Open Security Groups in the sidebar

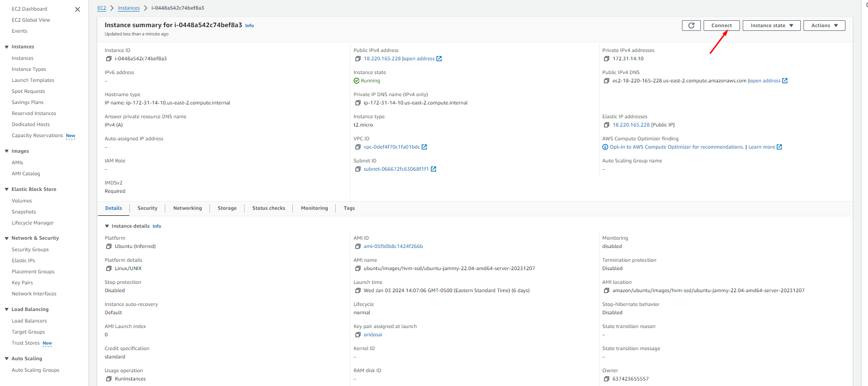point(30,250)
